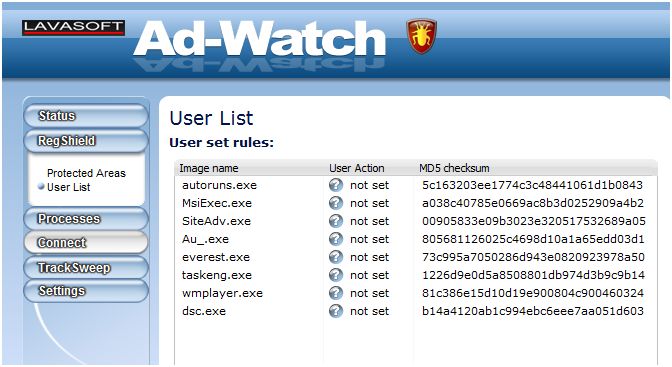
Task: Click checksum starting 00905833e0
Action: pos(534,221)
